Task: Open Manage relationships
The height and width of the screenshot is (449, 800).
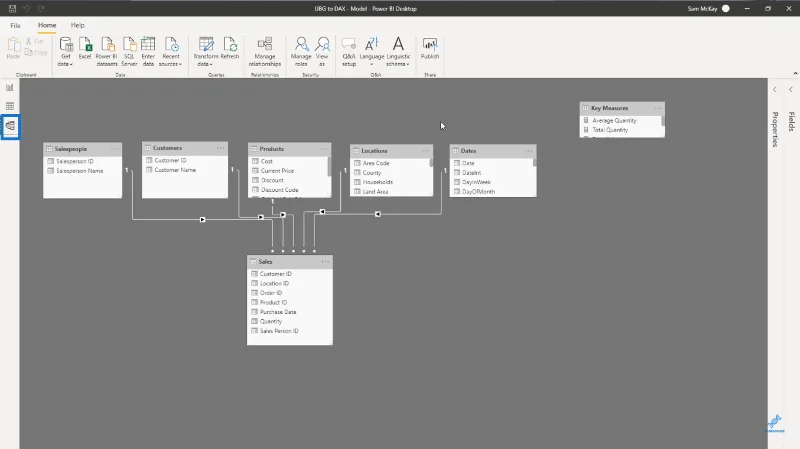Action: click(x=265, y=52)
